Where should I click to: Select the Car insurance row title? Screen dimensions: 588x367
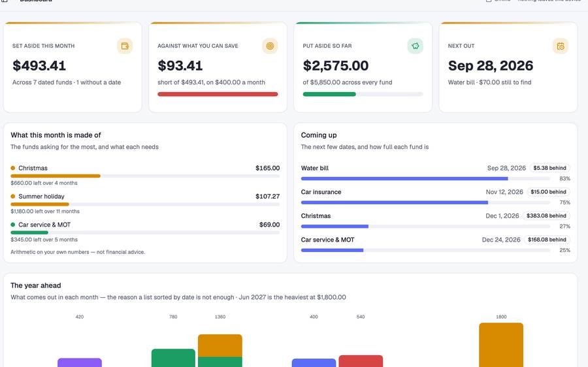coord(321,192)
